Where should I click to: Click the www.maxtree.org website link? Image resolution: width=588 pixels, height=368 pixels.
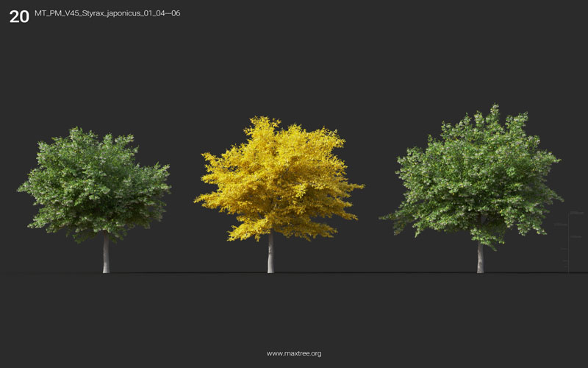pos(293,353)
